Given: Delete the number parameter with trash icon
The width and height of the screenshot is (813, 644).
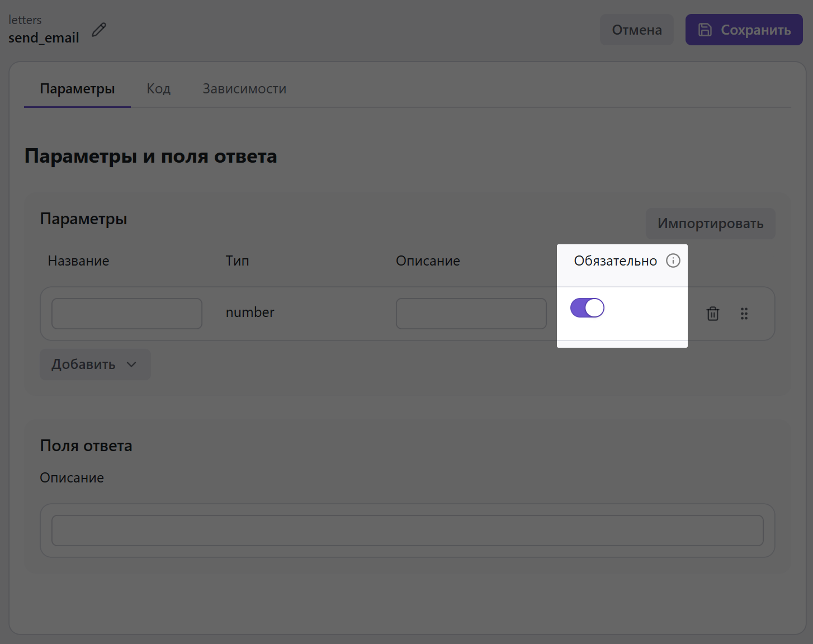Looking at the screenshot, I should click(x=713, y=314).
